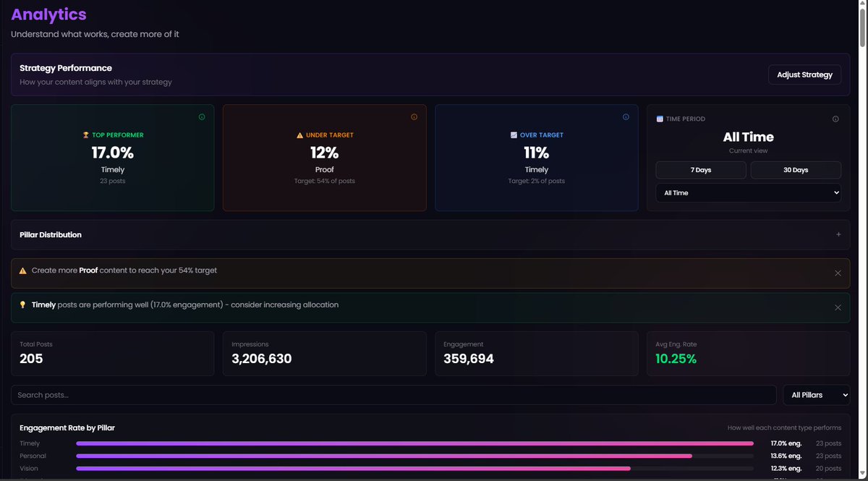
Task: Click the Avg Eng. Rate 10.25% value
Action: (x=676, y=359)
